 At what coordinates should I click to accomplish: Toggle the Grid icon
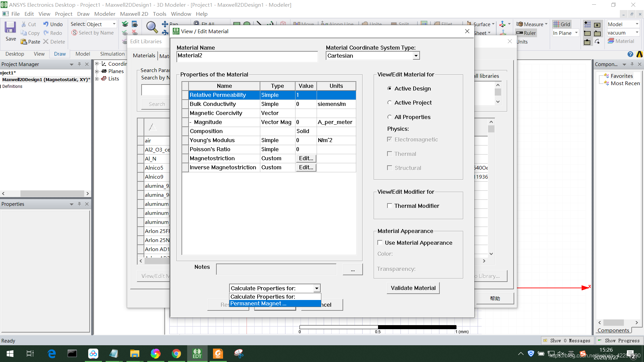556,24
